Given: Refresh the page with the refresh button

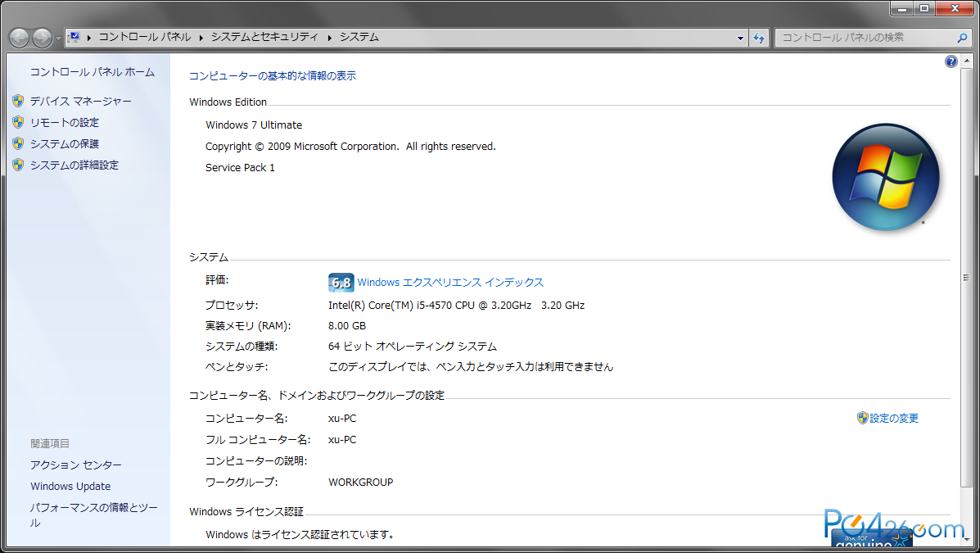Looking at the screenshot, I should pos(759,39).
